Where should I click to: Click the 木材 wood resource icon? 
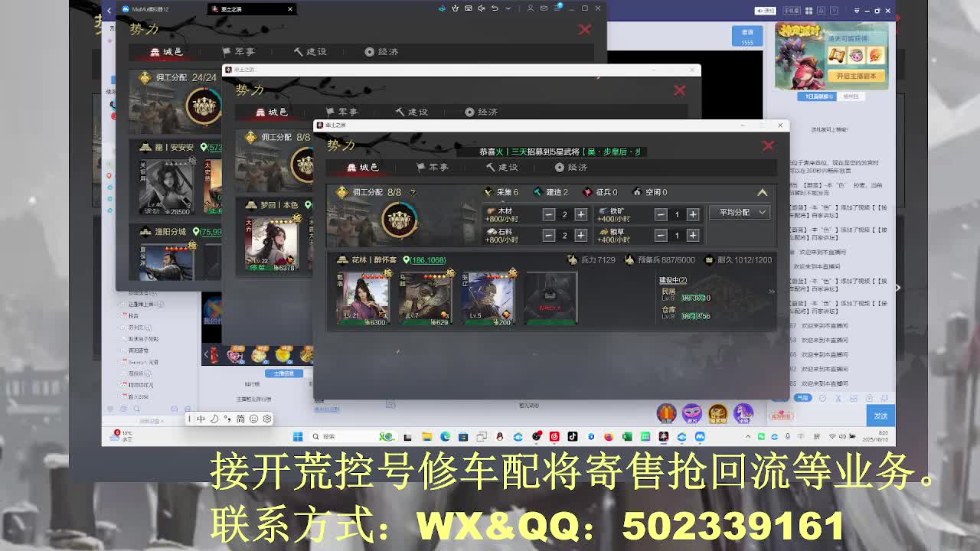tap(491, 211)
